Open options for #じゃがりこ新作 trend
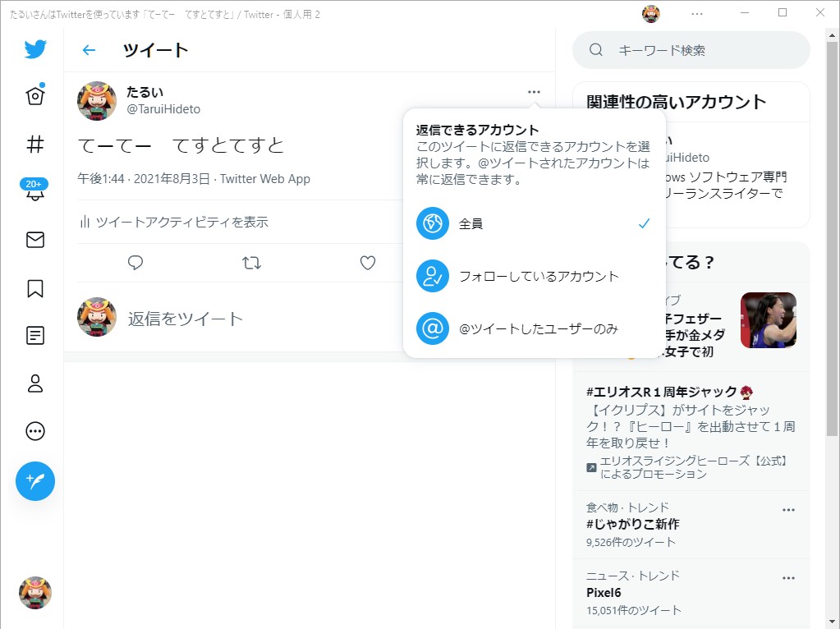Screen dimensions: 840x629 click(x=788, y=509)
